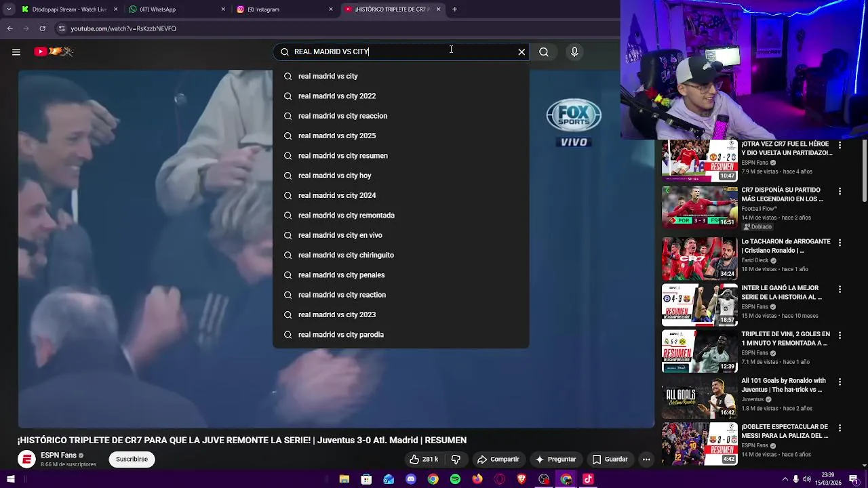Open 'DOBLETE ESPECTACULAR DE MESSI' thumbnail

700,444
